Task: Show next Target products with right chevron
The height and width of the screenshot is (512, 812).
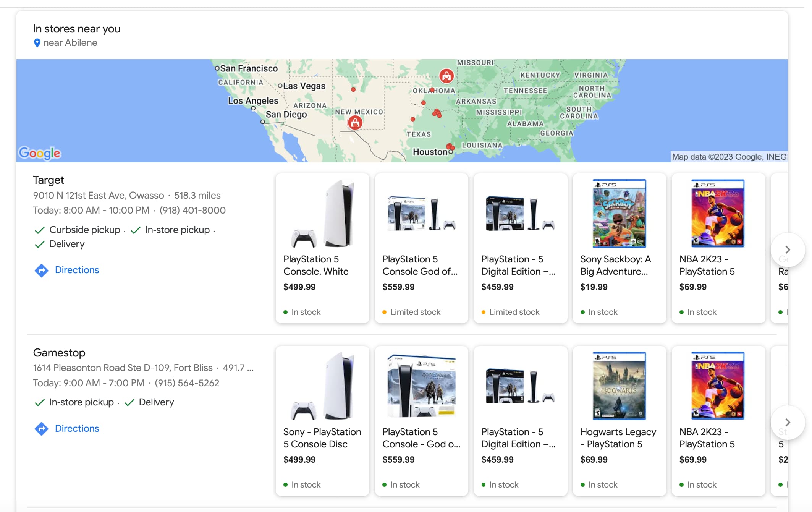Action: [787, 250]
